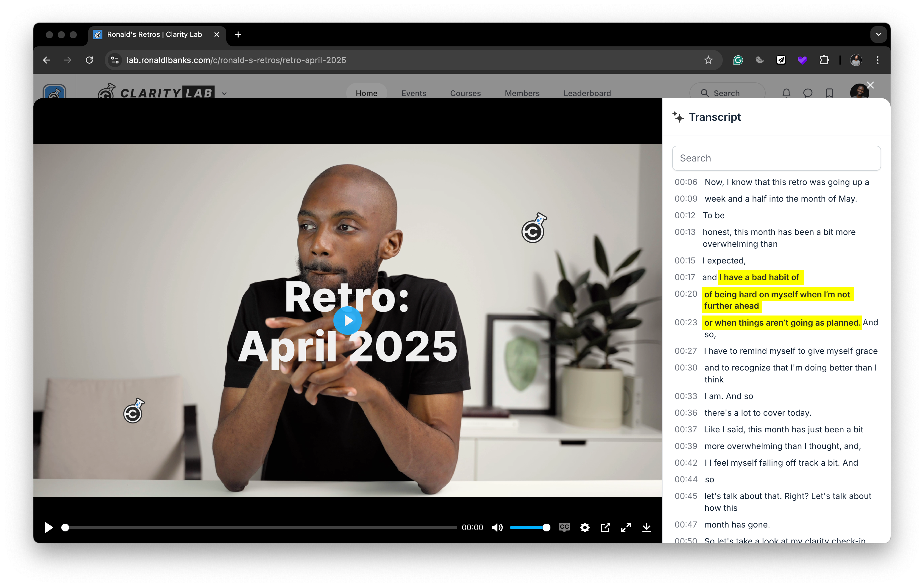The image size is (924, 587).
Task: Open a new browser tab
Action: [x=238, y=34]
